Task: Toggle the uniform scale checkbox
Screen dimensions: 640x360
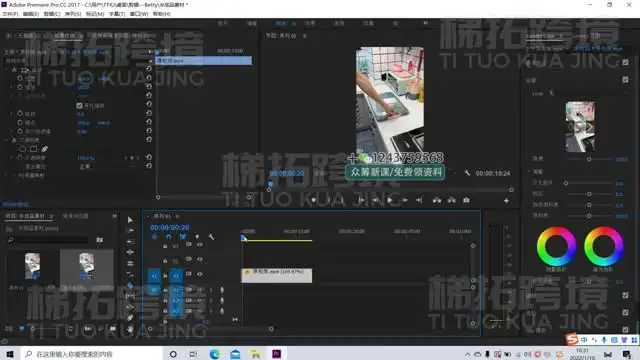Action: [x=79, y=105]
